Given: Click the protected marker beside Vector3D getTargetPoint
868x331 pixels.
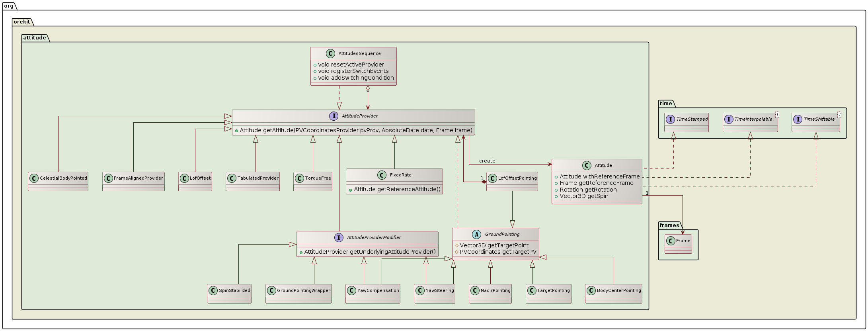Looking at the screenshot, I should pyautogui.click(x=457, y=245).
